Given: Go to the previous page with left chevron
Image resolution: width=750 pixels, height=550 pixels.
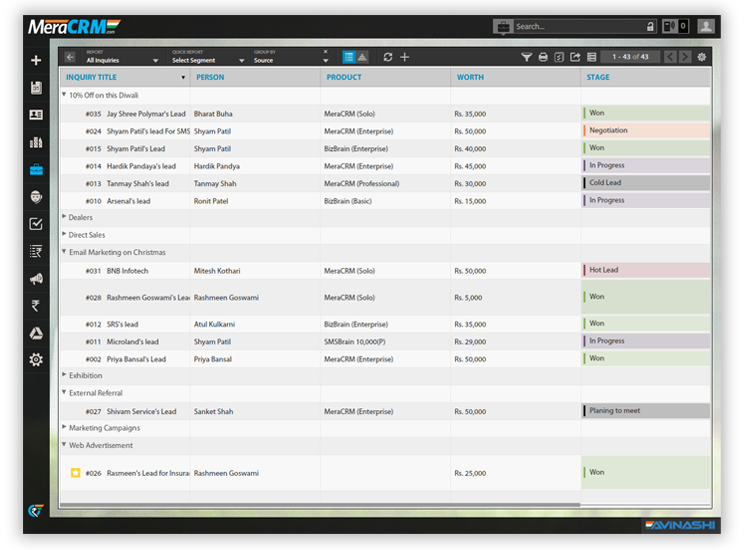Looking at the screenshot, I should tap(670, 57).
